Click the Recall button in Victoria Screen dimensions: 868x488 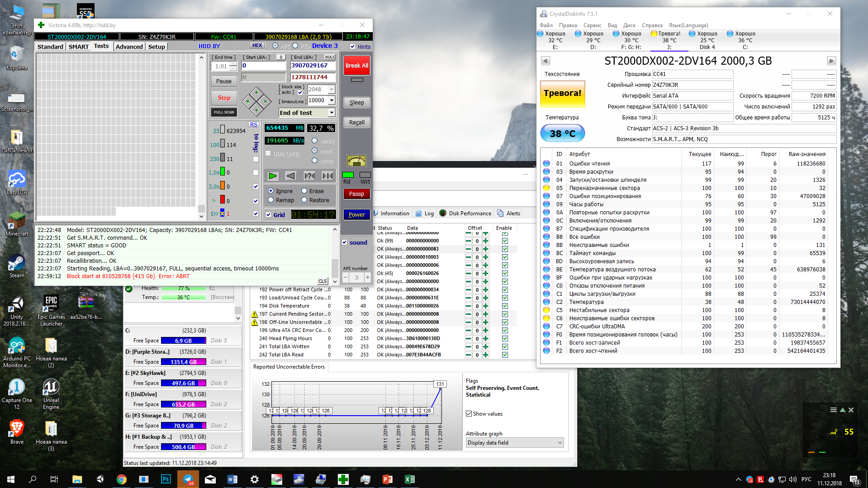356,123
